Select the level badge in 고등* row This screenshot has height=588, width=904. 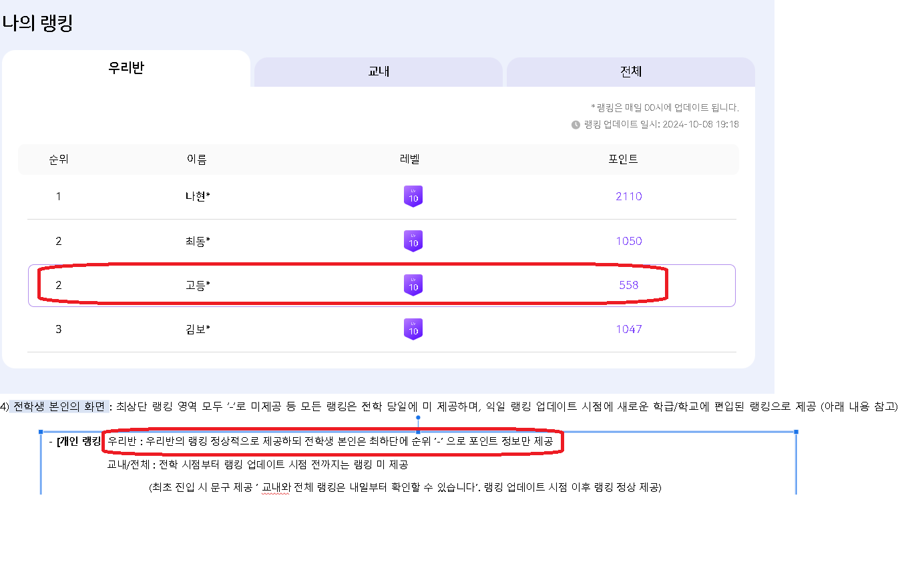(413, 285)
